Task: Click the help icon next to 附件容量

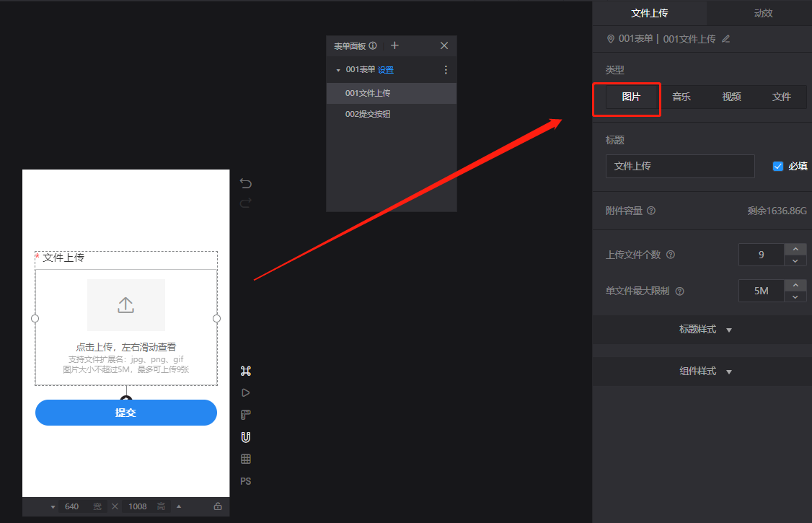Action: 651,211
